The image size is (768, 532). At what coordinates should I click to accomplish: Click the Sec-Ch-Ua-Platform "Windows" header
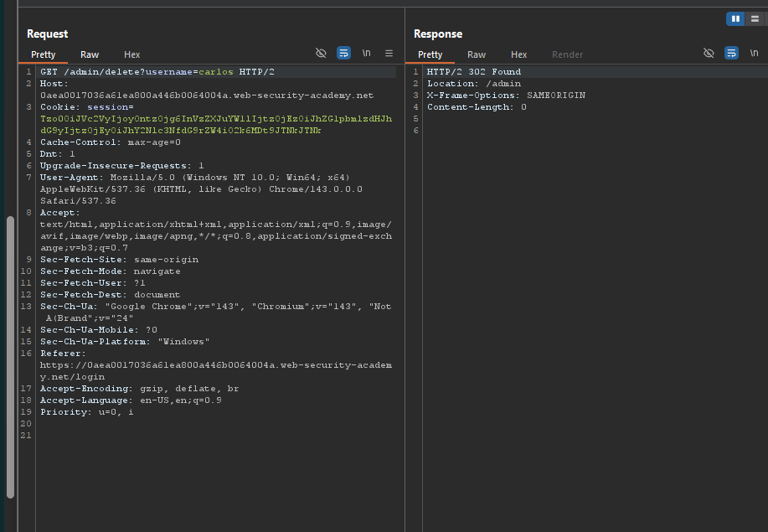pyautogui.click(x=125, y=342)
